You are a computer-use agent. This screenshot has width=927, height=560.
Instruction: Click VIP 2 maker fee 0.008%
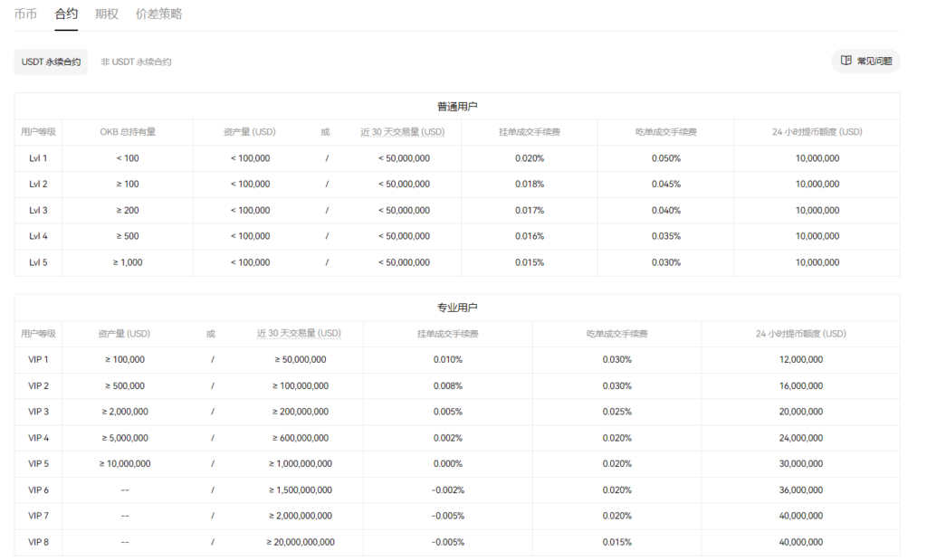pyautogui.click(x=447, y=385)
